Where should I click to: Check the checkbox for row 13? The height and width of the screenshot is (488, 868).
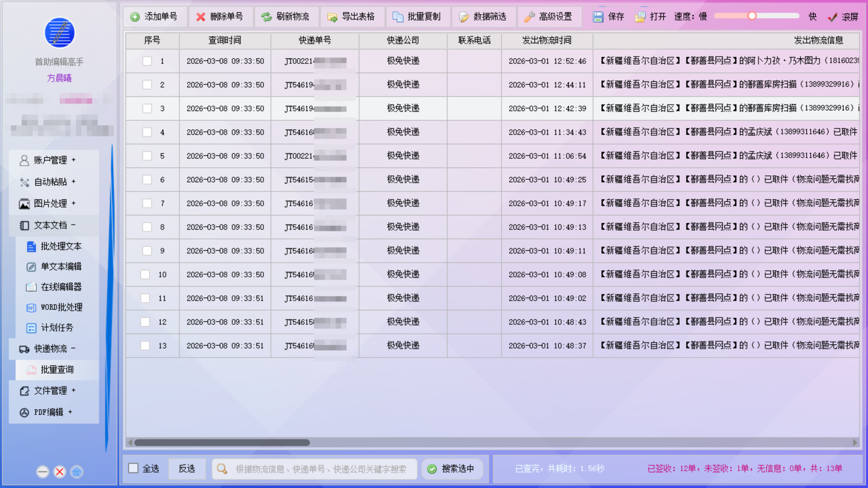(x=145, y=346)
